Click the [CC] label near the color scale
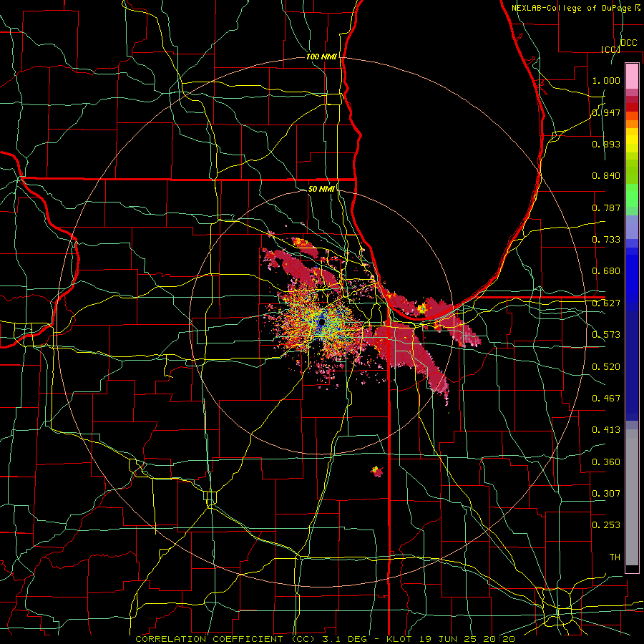This screenshot has width=644, height=644. pos(610,49)
